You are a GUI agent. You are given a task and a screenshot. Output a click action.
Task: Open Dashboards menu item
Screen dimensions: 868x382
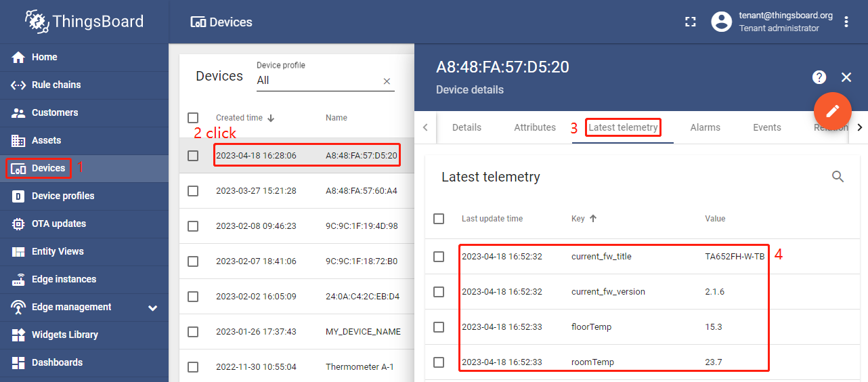coord(84,363)
